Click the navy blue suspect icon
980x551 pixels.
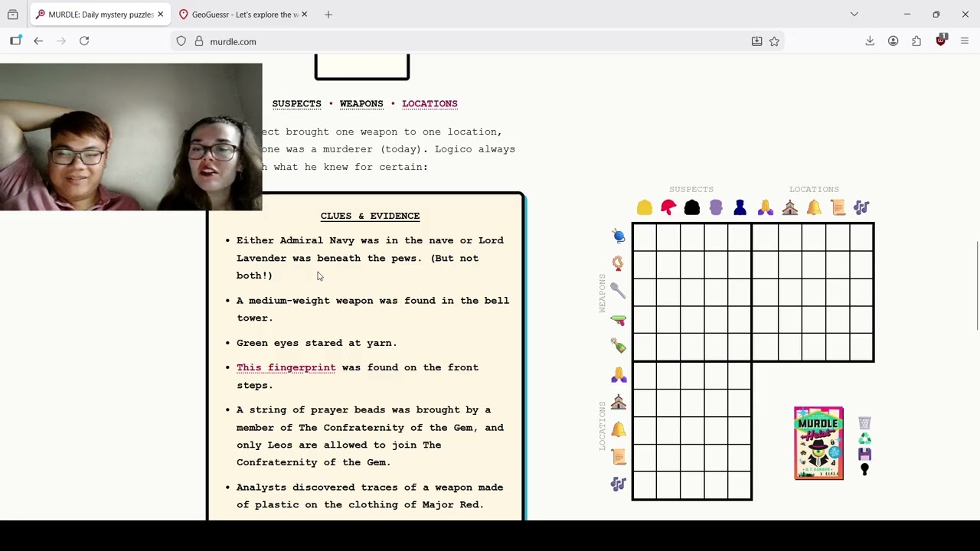(740, 207)
